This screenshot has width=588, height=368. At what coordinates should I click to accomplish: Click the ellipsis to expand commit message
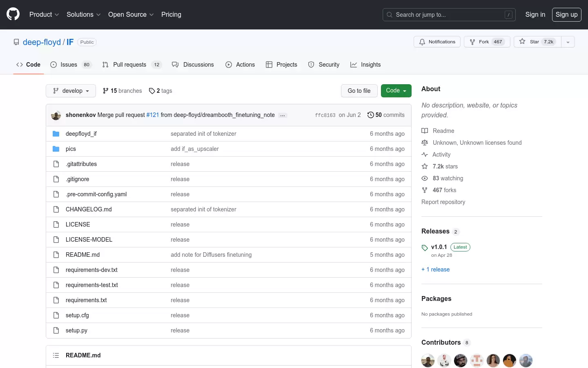(283, 115)
